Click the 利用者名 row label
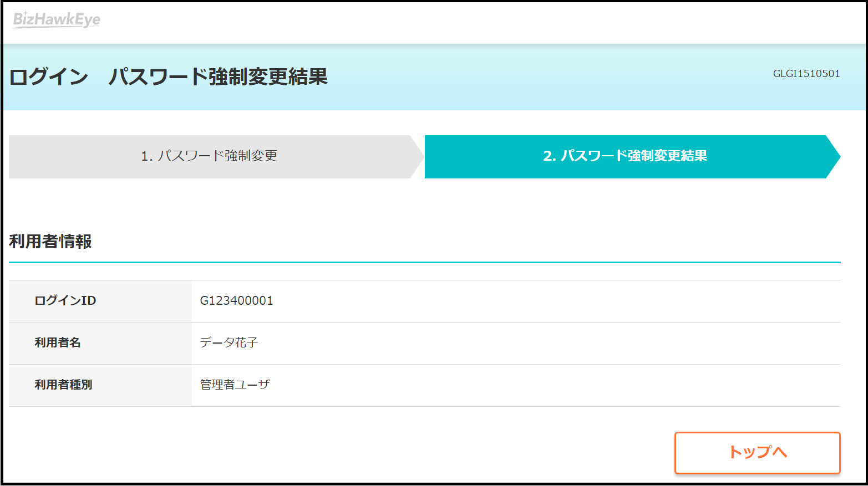This screenshot has width=868, height=486. tap(58, 343)
